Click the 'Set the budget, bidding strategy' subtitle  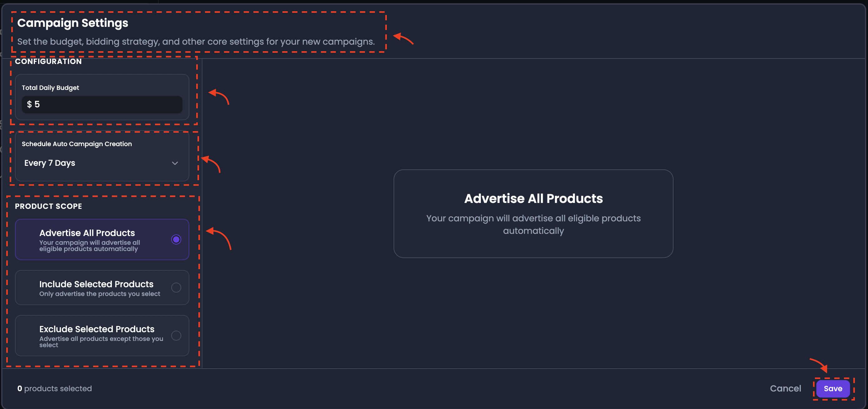coord(196,42)
